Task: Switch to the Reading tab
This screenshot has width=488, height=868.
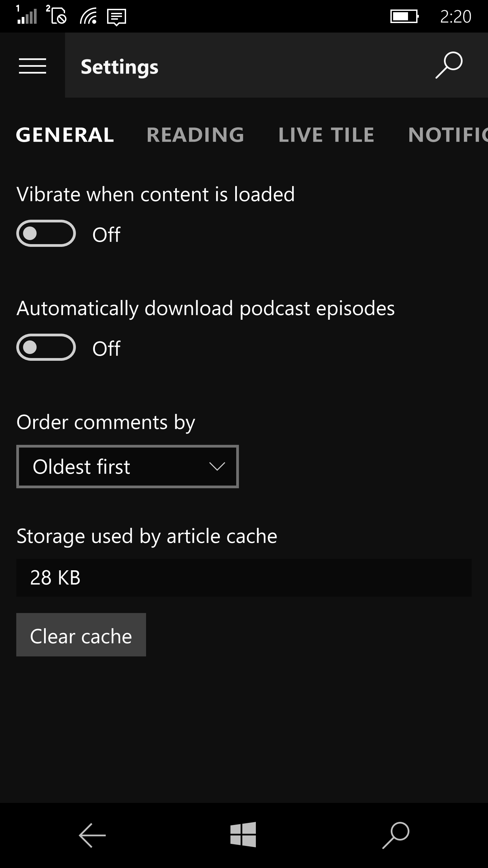Action: point(196,135)
